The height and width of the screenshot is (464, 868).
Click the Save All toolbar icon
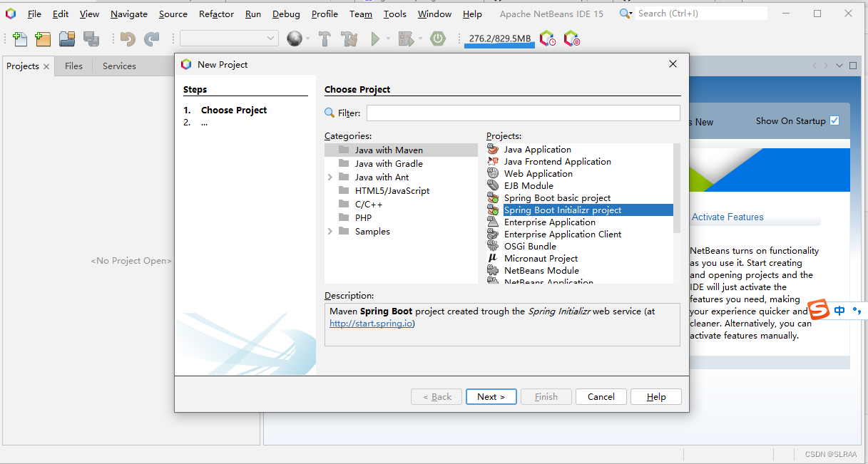coord(91,39)
